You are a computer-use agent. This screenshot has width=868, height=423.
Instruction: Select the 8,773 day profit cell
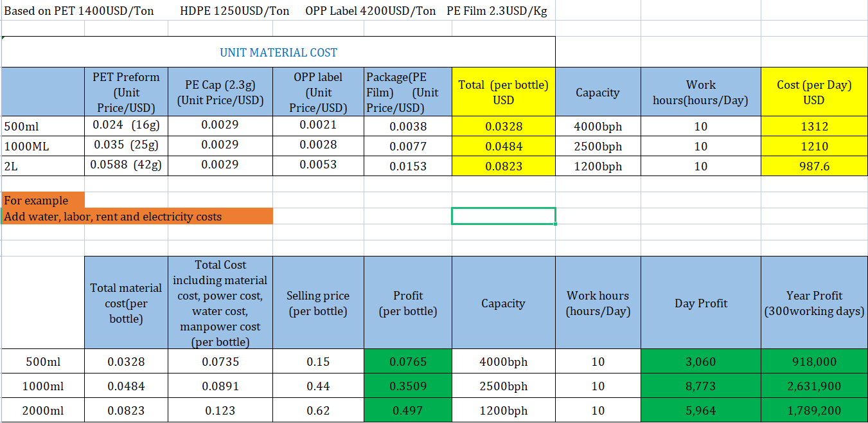point(700,386)
